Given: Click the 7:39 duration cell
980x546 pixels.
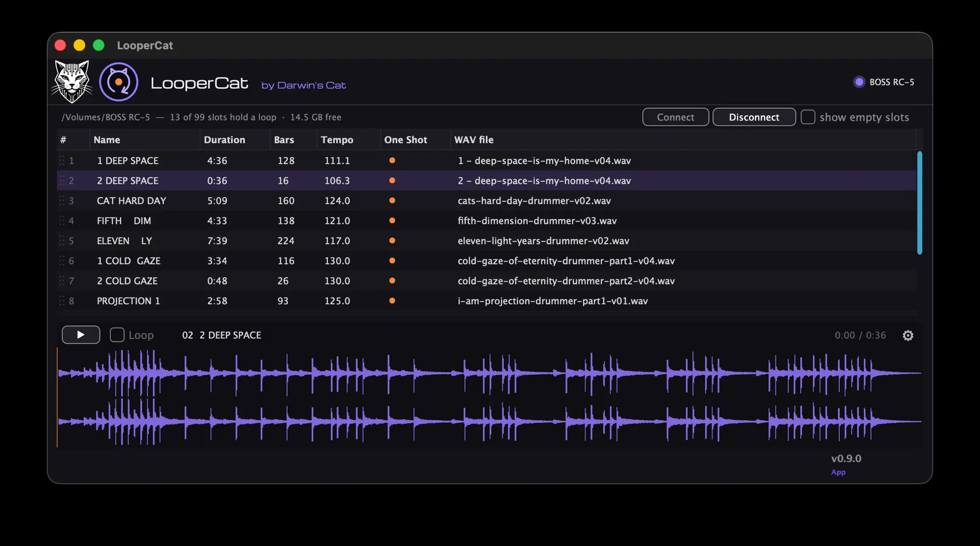Looking at the screenshot, I should click(217, 241).
